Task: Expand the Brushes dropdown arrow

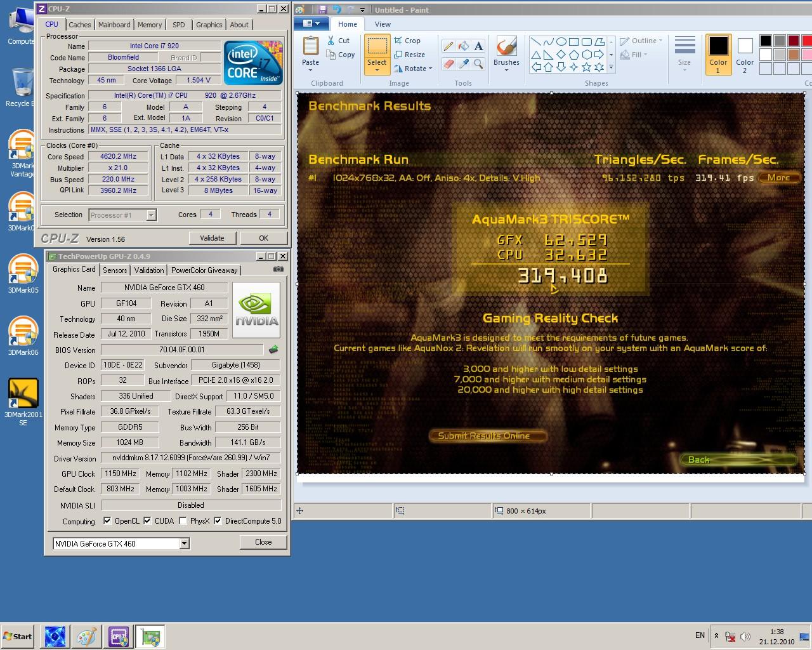Action: click(506, 70)
